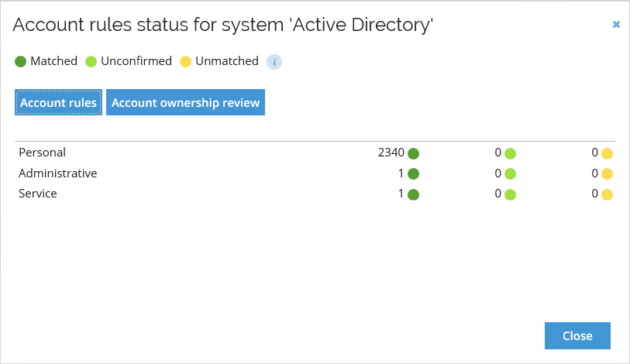
Task: Click the blue Close button
Action: pyautogui.click(x=577, y=335)
